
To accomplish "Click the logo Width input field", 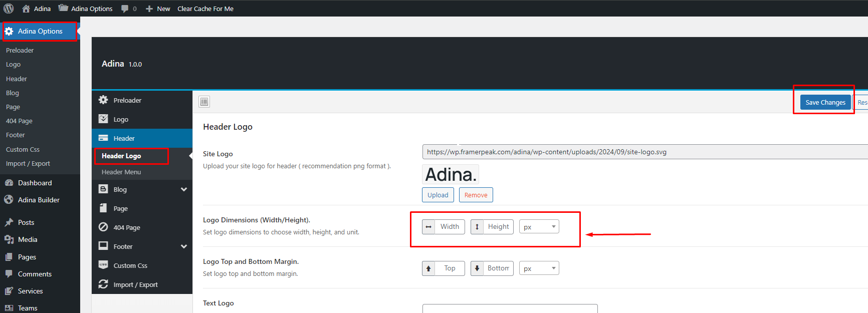I will coord(450,226).
